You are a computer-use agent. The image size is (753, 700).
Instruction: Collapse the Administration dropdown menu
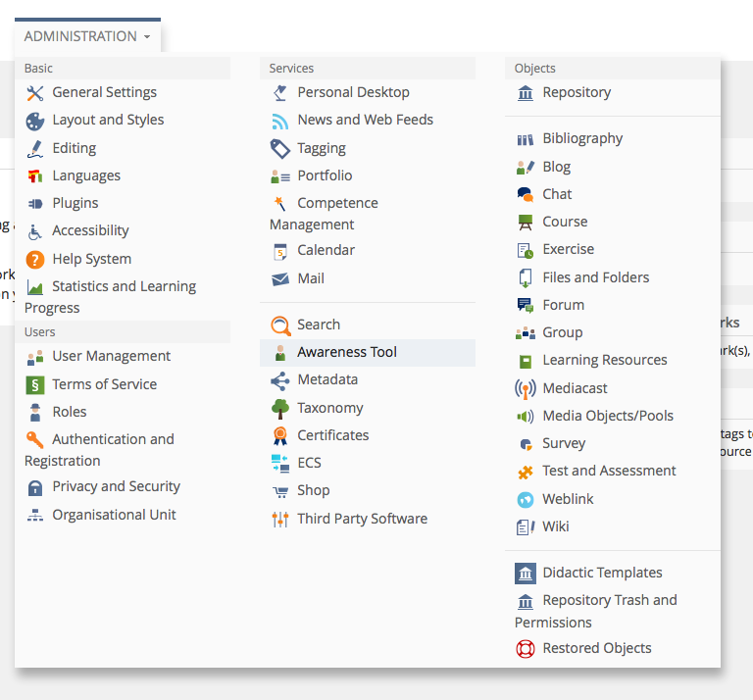[87, 36]
